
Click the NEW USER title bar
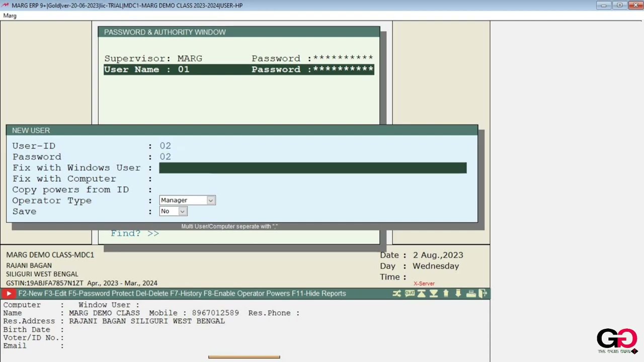[x=242, y=130]
